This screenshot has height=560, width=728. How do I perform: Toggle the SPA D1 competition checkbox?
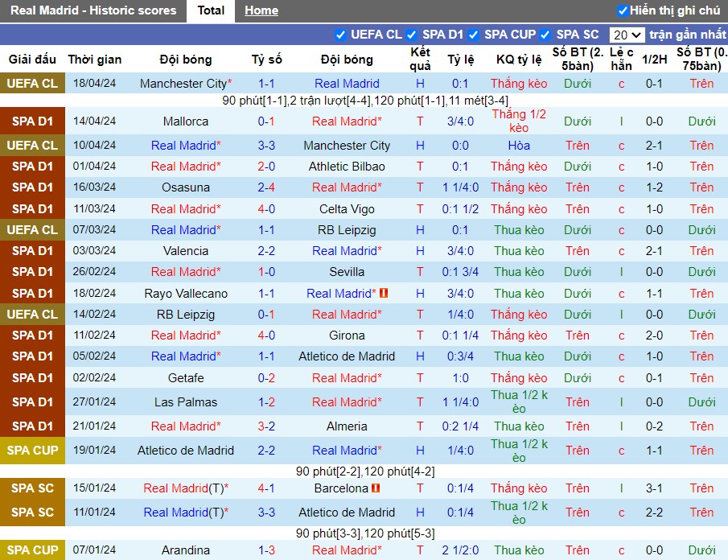click(411, 35)
